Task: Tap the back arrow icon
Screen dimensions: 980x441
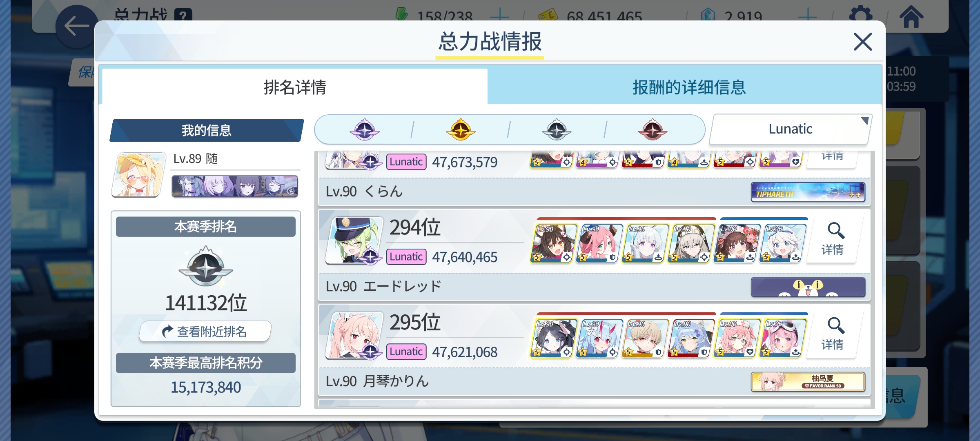Action: (77, 26)
